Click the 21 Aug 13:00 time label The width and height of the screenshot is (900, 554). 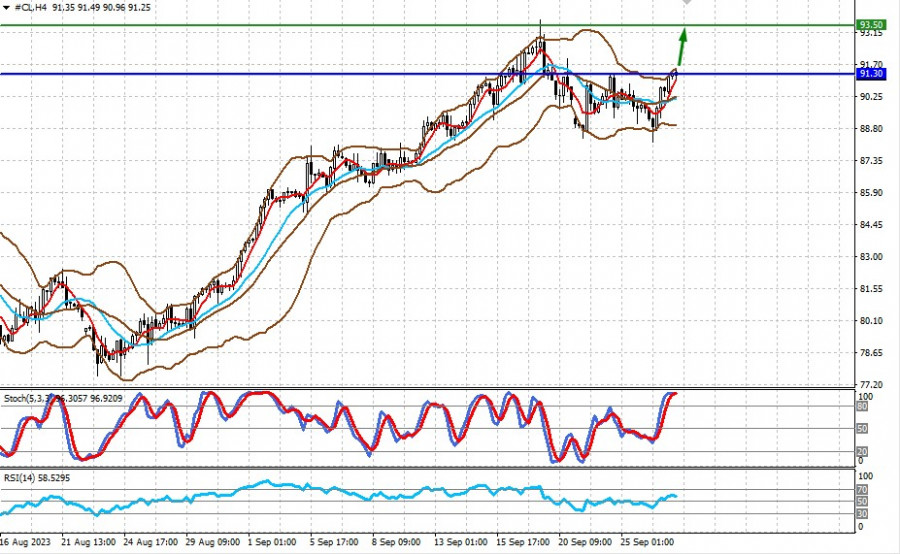pos(88,542)
